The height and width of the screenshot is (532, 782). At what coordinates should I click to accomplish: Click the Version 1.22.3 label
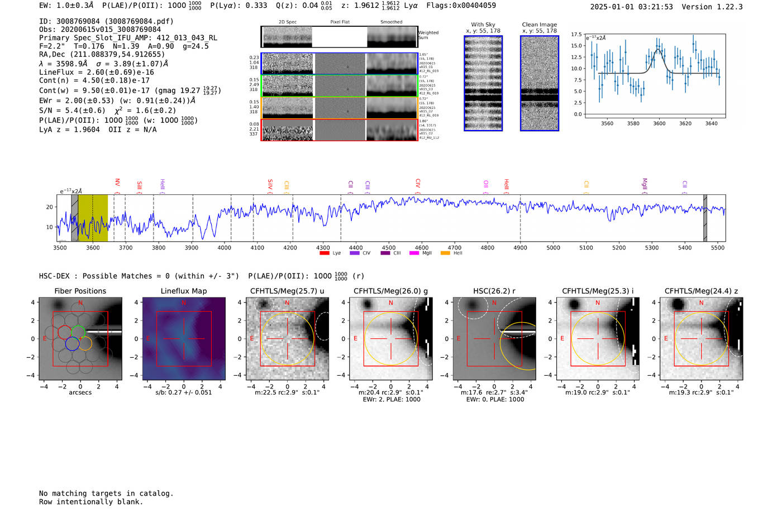[712, 7]
